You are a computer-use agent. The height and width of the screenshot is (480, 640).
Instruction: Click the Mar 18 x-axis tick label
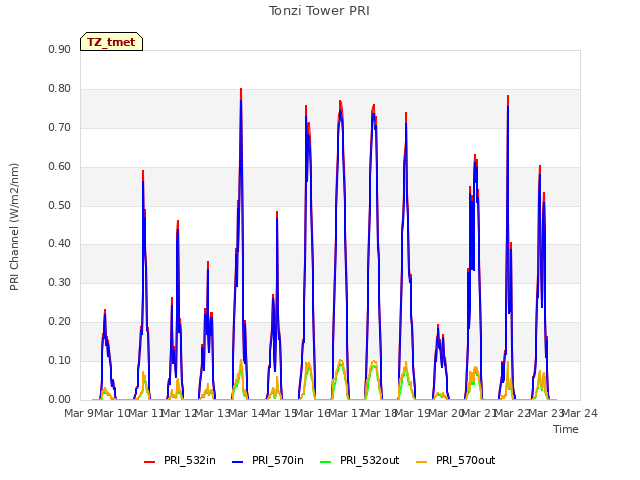coord(380,413)
